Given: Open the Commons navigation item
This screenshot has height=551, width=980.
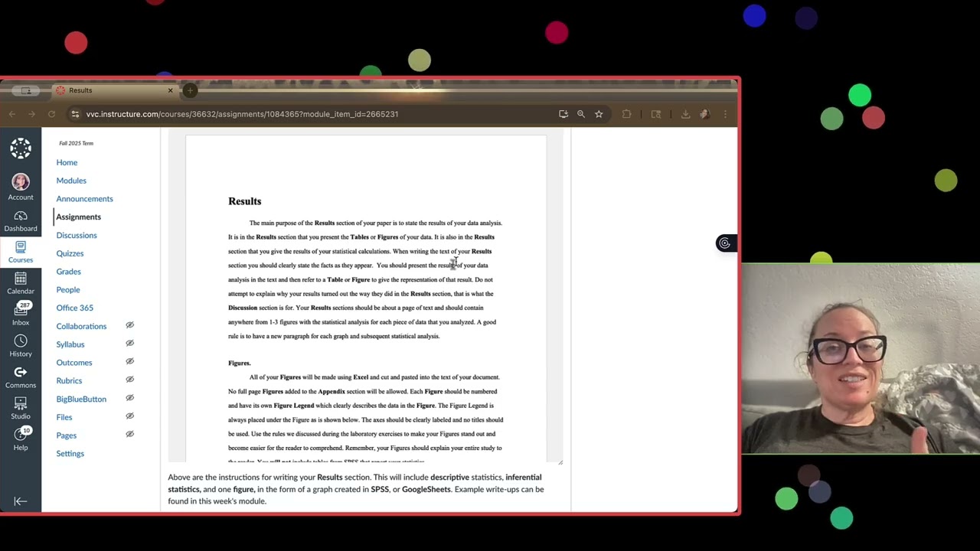Looking at the screenshot, I should pyautogui.click(x=21, y=377).
